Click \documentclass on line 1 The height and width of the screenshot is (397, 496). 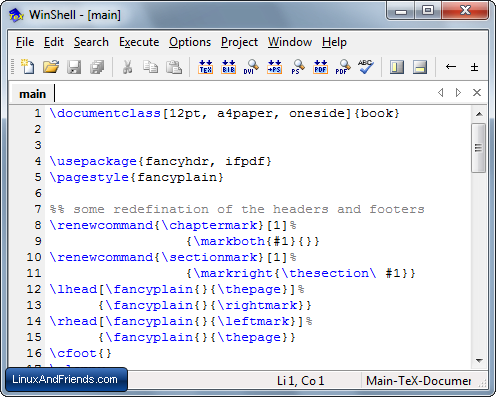105,114
